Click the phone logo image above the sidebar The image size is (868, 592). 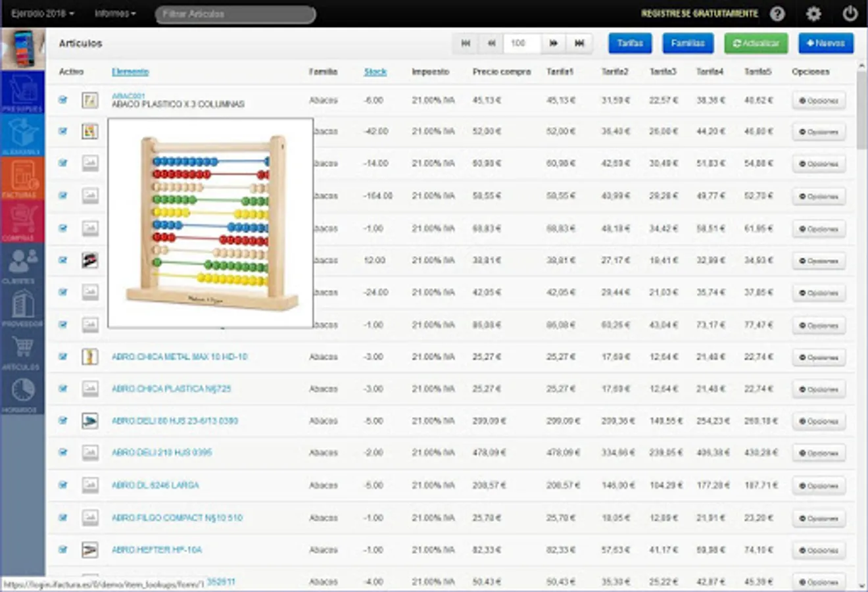(x=23, y=49)
